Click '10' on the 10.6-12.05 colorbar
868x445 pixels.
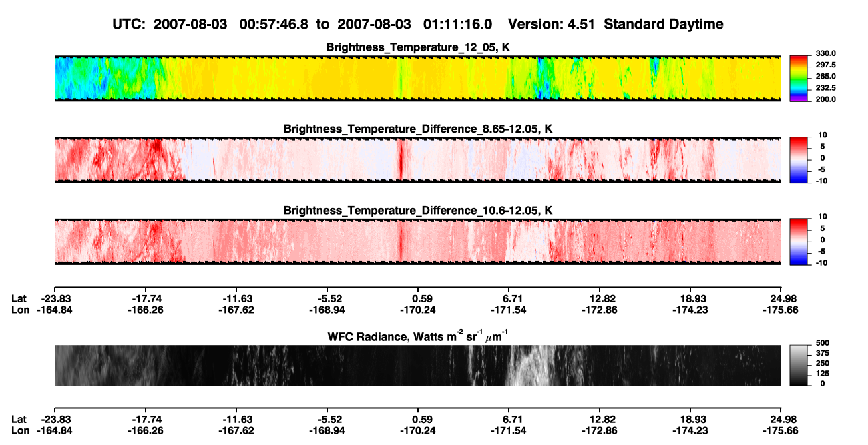pyautogui.click(x=823, y=217)
